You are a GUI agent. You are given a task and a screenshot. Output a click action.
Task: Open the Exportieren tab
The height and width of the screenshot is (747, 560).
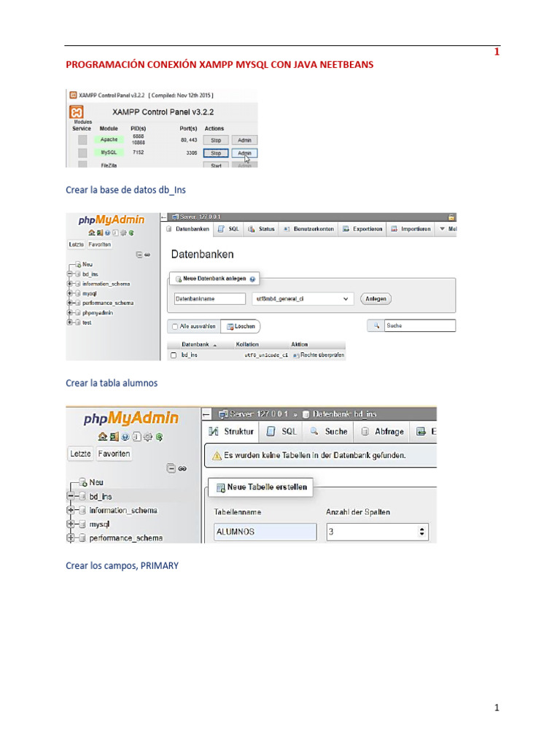click(362, 229)
